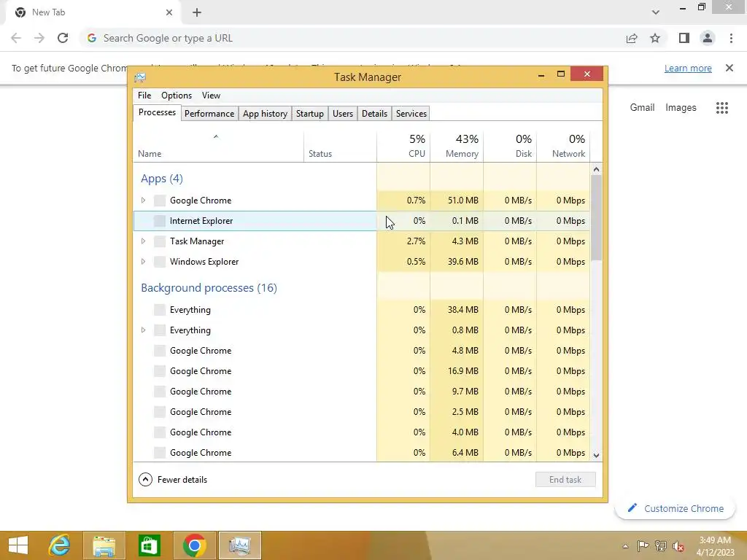Click the Chrome taskbar icon
Viewport: 747px width, 560px height.
194,545
